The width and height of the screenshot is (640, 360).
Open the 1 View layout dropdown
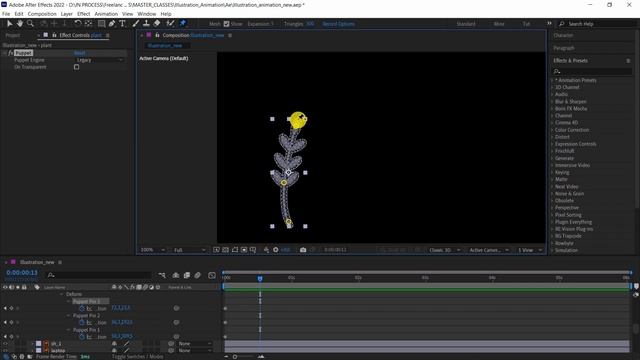point(530,250)
